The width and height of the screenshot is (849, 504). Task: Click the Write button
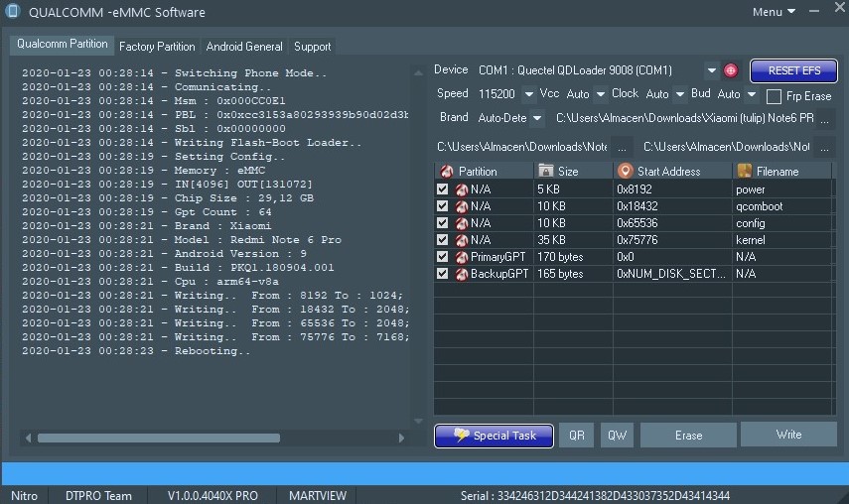pyautogui.click(x=788, y=435)
